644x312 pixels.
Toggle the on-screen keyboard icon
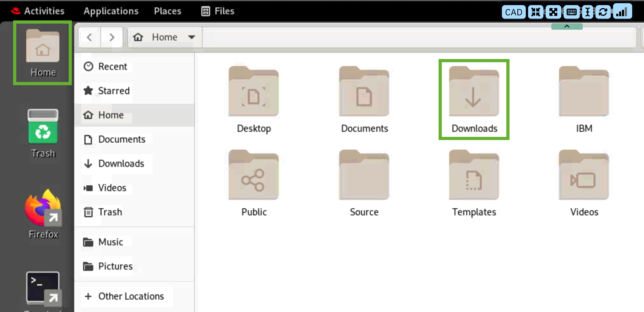tap(571, 12)
